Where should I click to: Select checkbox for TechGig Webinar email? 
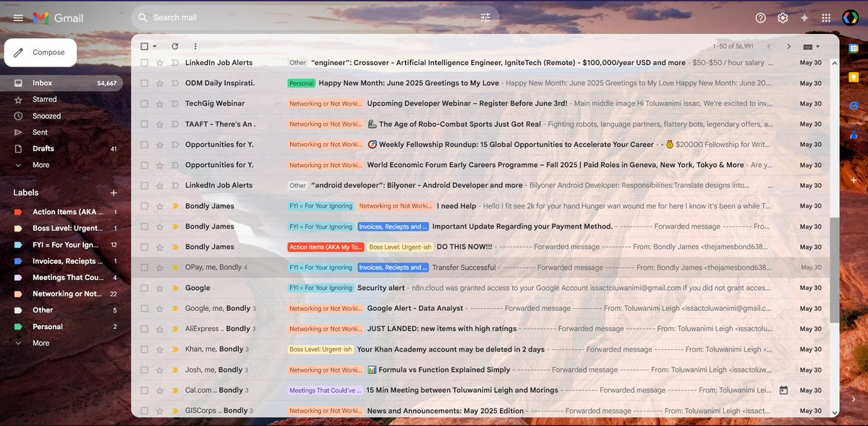(145, 103)
